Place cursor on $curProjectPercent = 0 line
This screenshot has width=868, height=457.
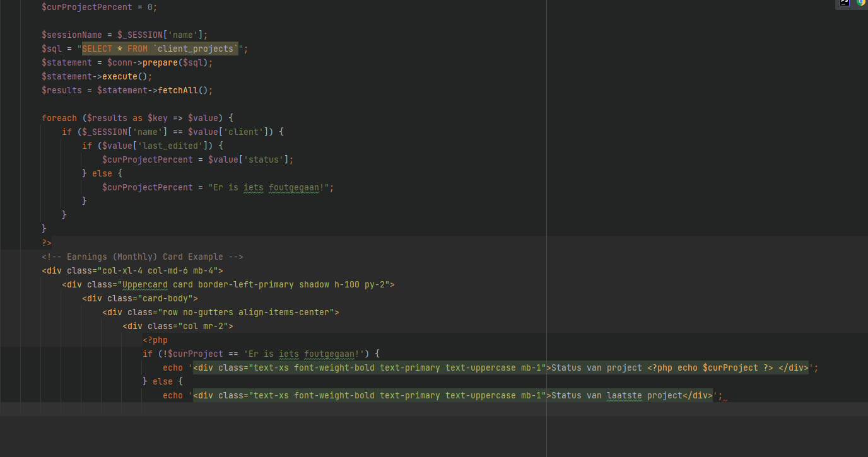pyautogui.click(x=99, y=7)
